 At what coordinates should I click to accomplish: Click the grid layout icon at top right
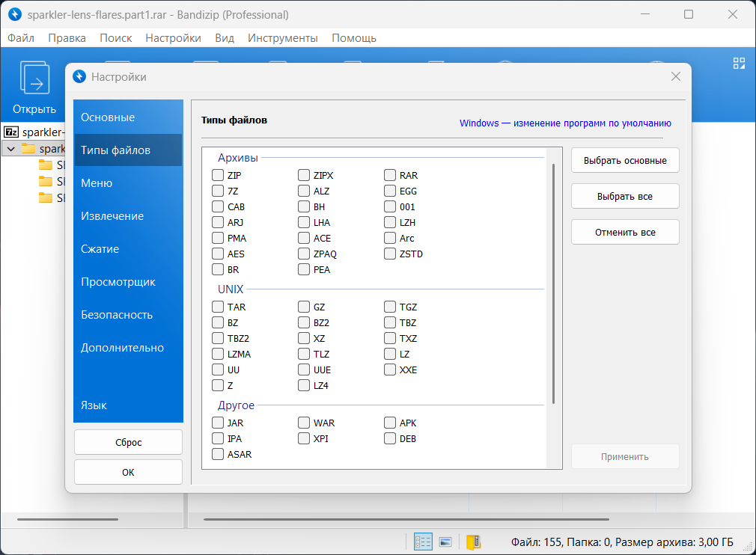pyautogui.click(x=739, y=64)
